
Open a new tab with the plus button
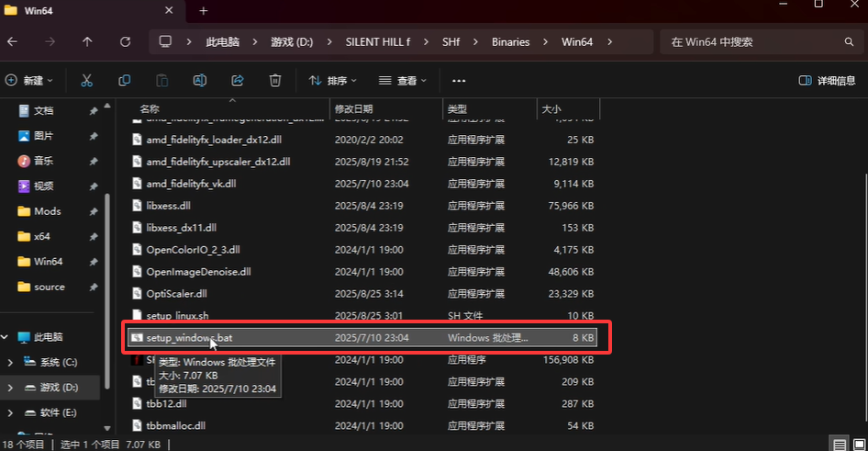coord(203,11)
